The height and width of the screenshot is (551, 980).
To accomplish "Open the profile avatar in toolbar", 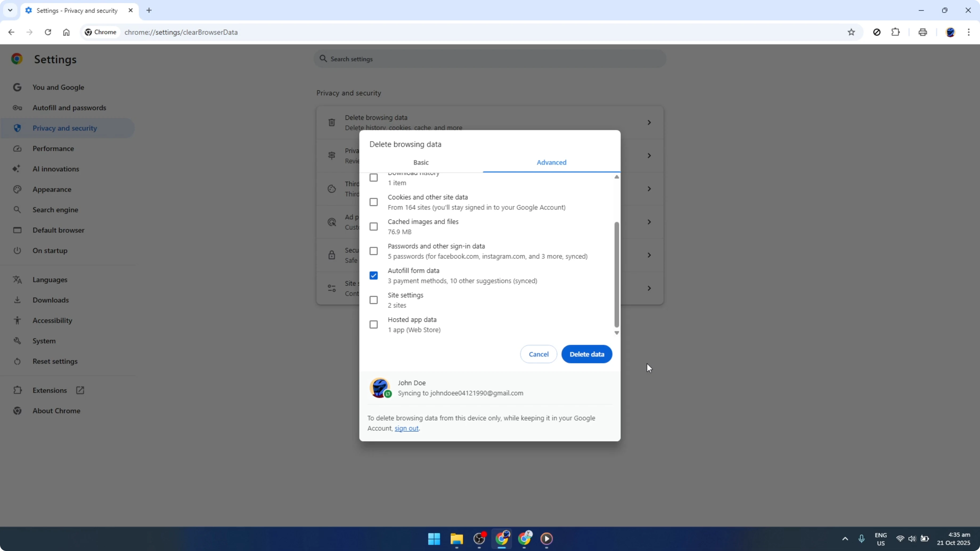I will click(x=950, y=32).
